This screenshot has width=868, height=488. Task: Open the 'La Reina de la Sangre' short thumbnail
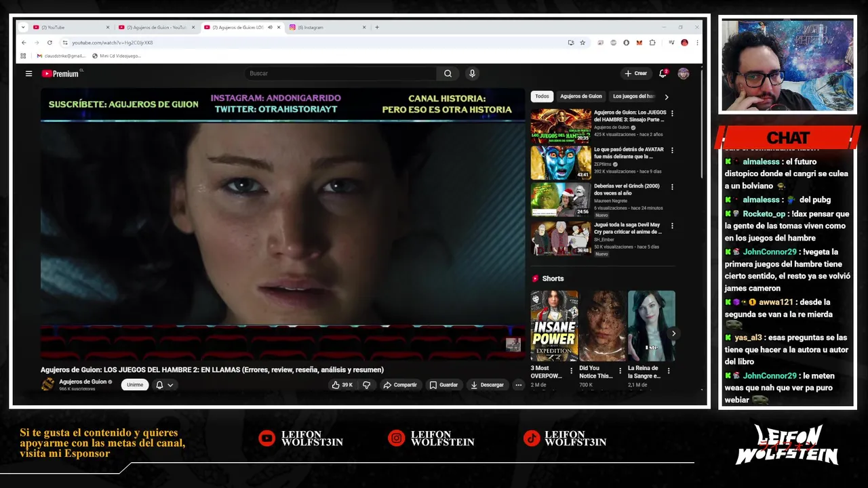click(x=651, y=326)
